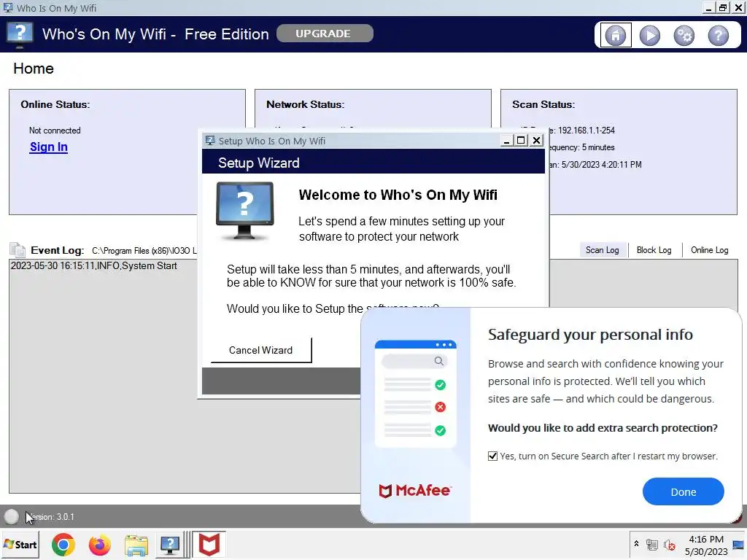The image size is (747, 560).
Task: Open settings via the gears icon
Action: [684, 35]
